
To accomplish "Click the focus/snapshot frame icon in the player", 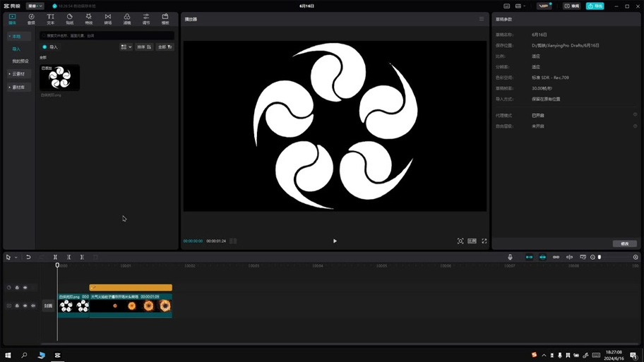I will 460,241.
